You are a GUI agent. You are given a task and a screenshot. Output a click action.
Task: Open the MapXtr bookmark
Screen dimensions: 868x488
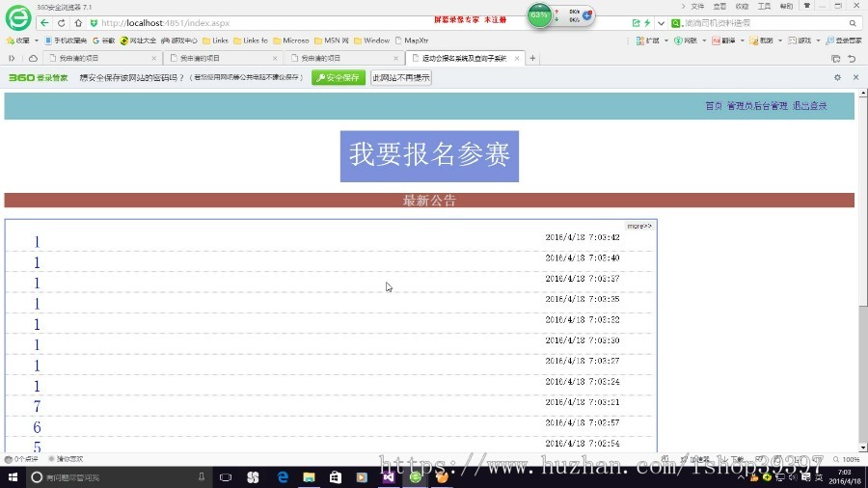(x=412, y=41)
